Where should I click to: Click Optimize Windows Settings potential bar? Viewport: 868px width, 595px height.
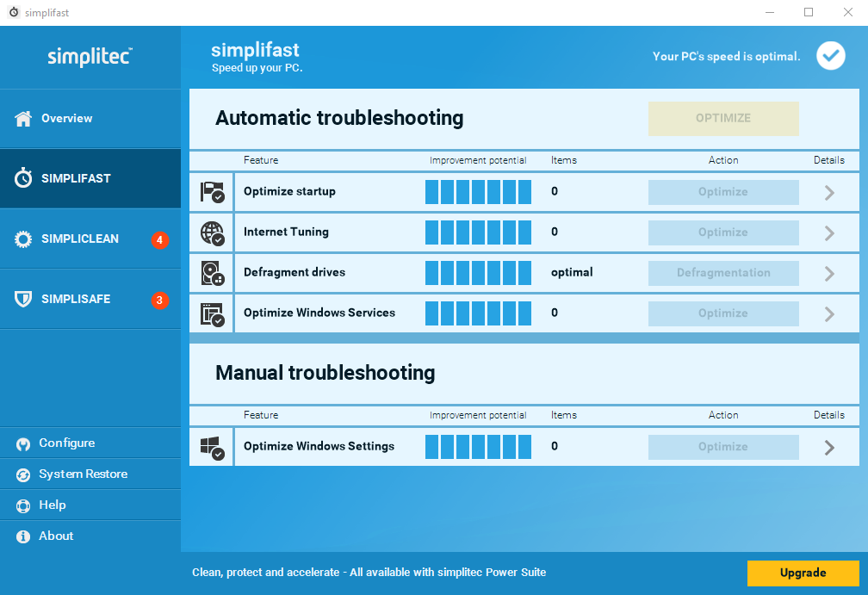click(x=478, y=447)
